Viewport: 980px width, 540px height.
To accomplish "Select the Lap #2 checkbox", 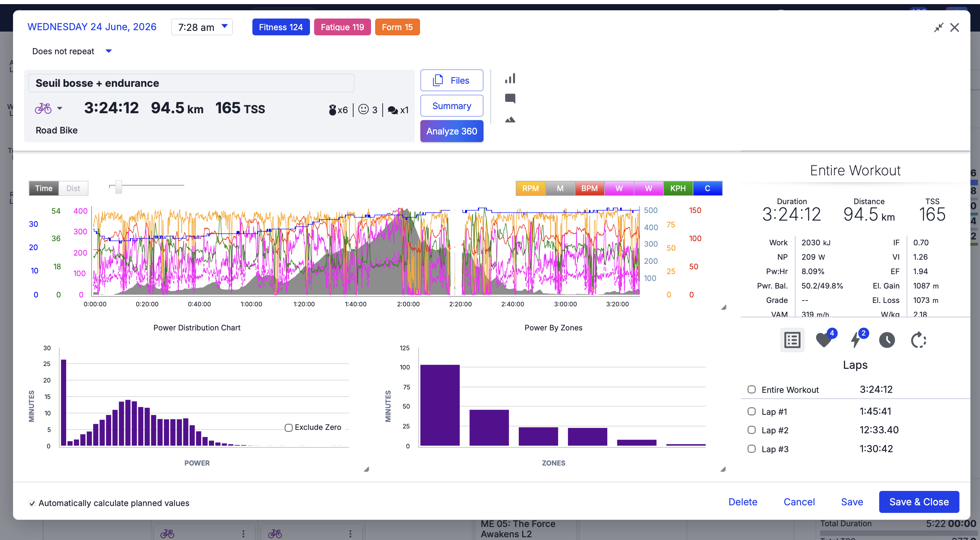I will point(751,430).
